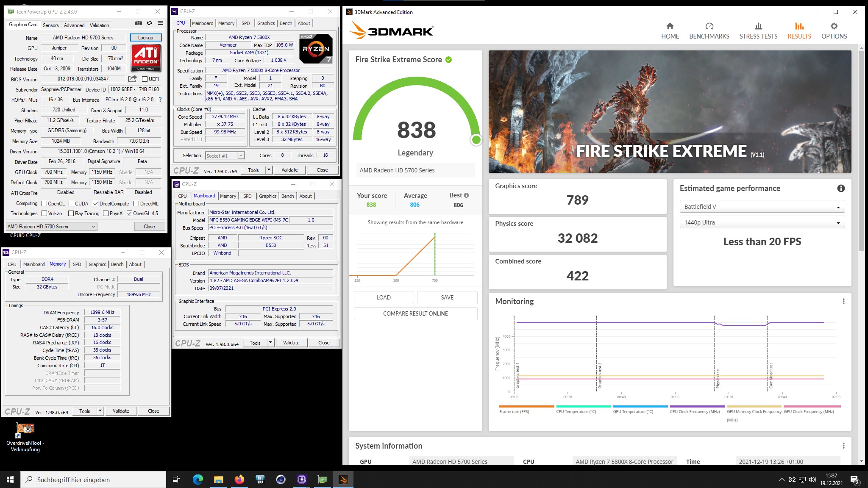Viewport: 868px width, 488px height.
Task: Click Close in the GPU-Z window
Action: (149, 227)
